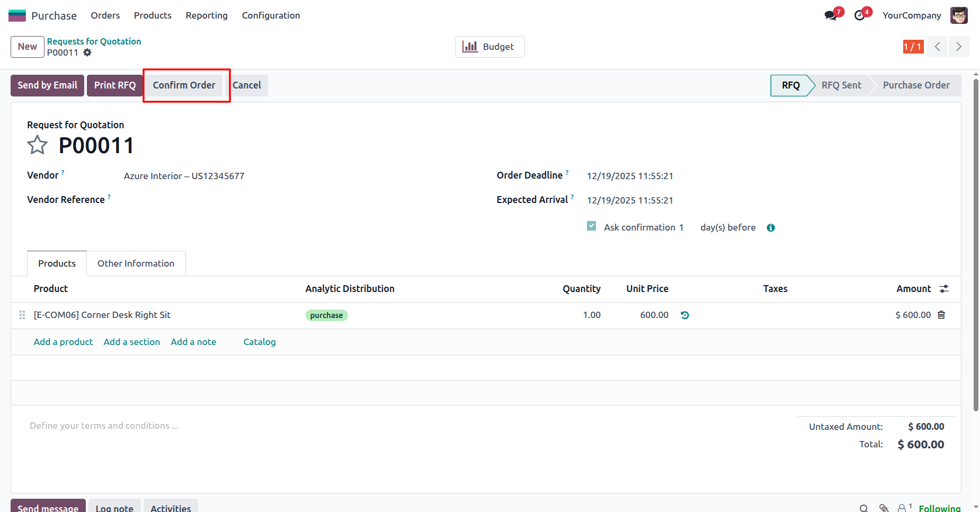Toggle the Ask confirmation checkbox
The width and height of the screenshot is (980, 512).
pos(592,226)
